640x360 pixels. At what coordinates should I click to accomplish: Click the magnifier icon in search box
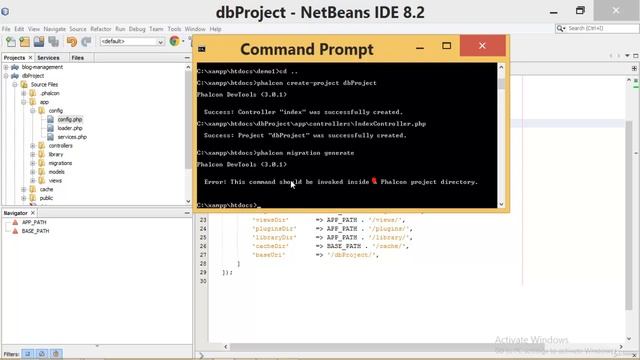560,28
